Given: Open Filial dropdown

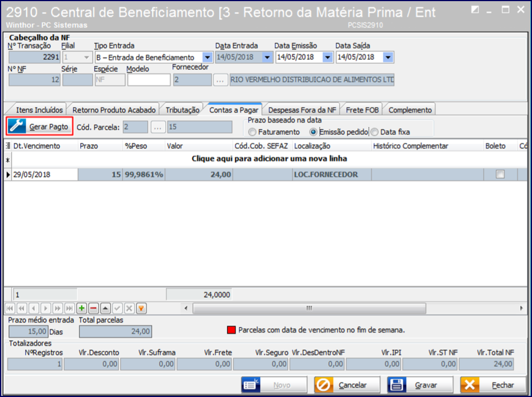Looking at the screenshot, I should 86,58.
